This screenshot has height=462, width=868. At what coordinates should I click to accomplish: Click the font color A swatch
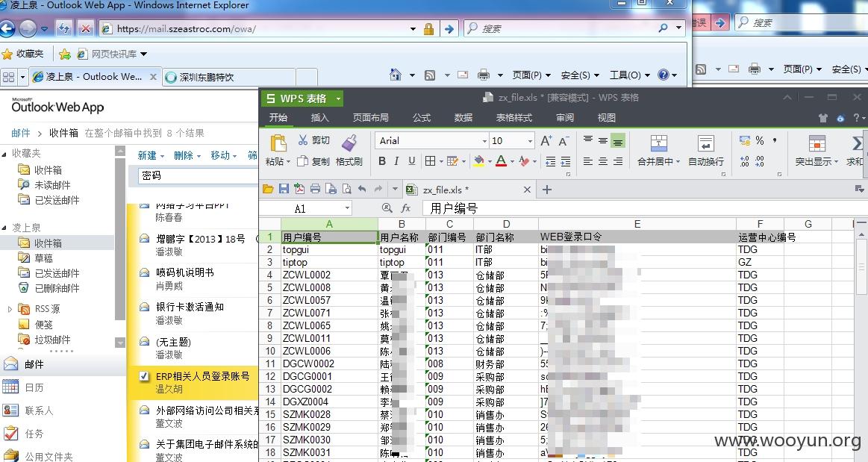coord(501,161)
